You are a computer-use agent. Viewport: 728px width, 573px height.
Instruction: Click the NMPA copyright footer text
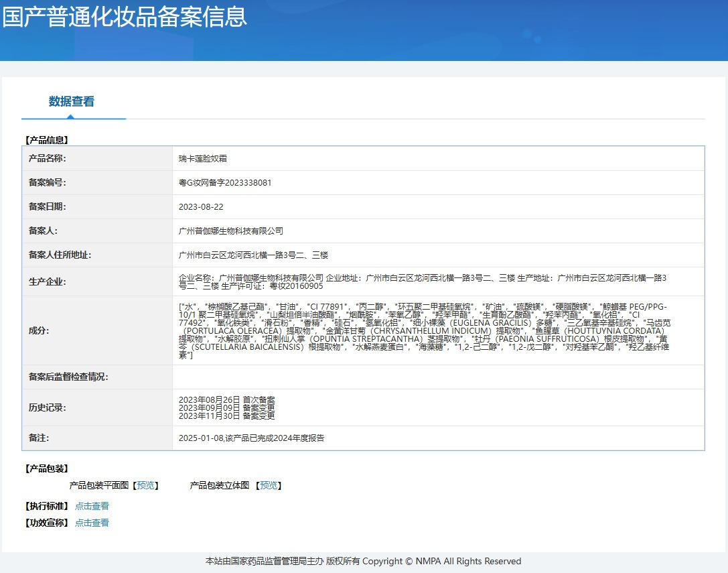tap(363, 562)
